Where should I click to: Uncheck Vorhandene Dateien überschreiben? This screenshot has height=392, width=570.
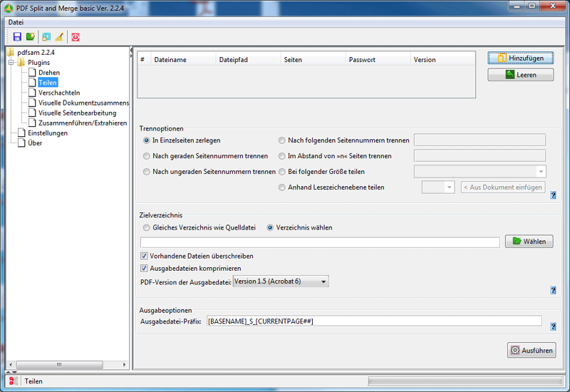click(x=144, y=256)
